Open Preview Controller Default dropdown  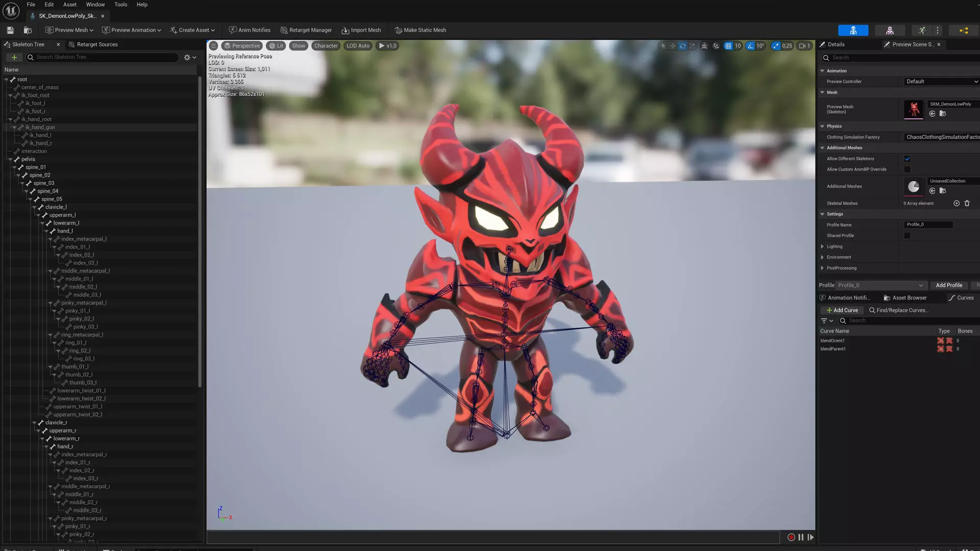pos(941,82)
